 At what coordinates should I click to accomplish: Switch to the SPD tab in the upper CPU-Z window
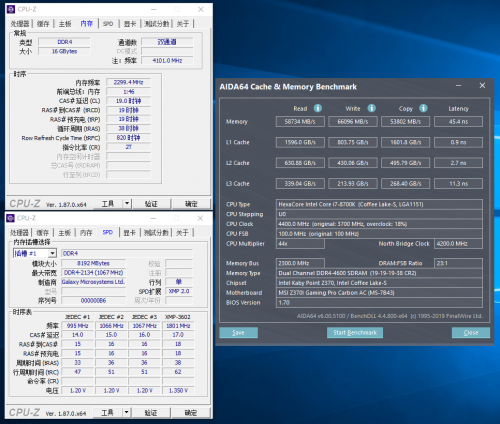point(108,24)
